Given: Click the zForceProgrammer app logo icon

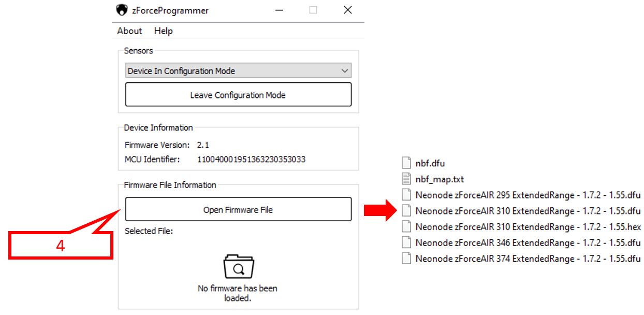Looking at the screenshot, I should [122, 10].
